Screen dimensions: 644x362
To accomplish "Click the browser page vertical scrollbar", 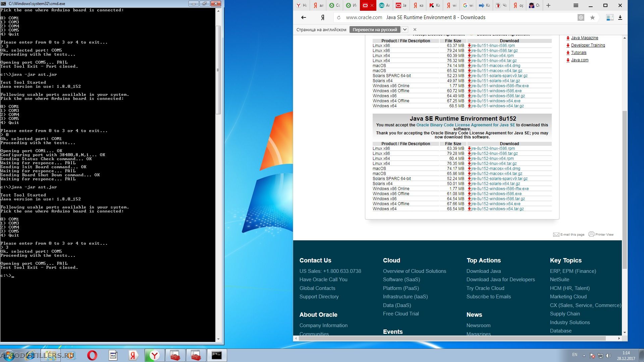I will tap(625, 189).
